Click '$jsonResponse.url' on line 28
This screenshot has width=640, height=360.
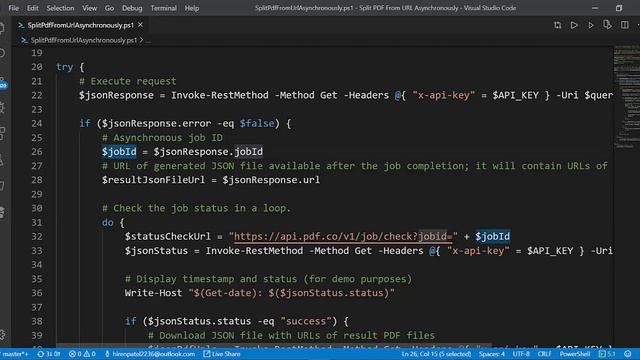271,180
